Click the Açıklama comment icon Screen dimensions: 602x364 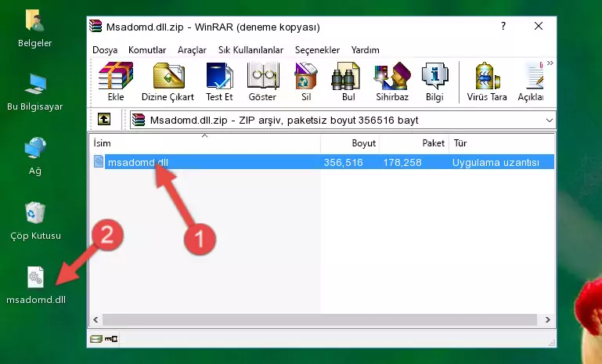(x=531, y=81)
